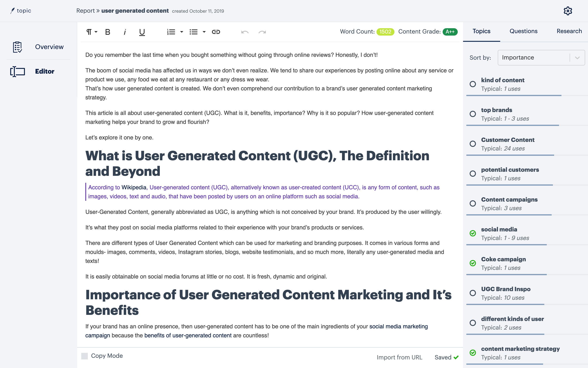
Task: Insert a numbered list
Action: [x=171, y=32]
